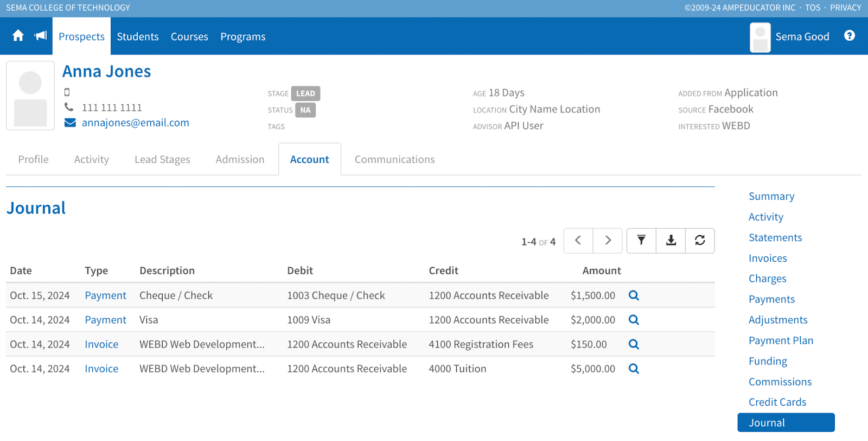Open Summary in account sidebar
Screen dimensions: 868x441
(771, 196)
